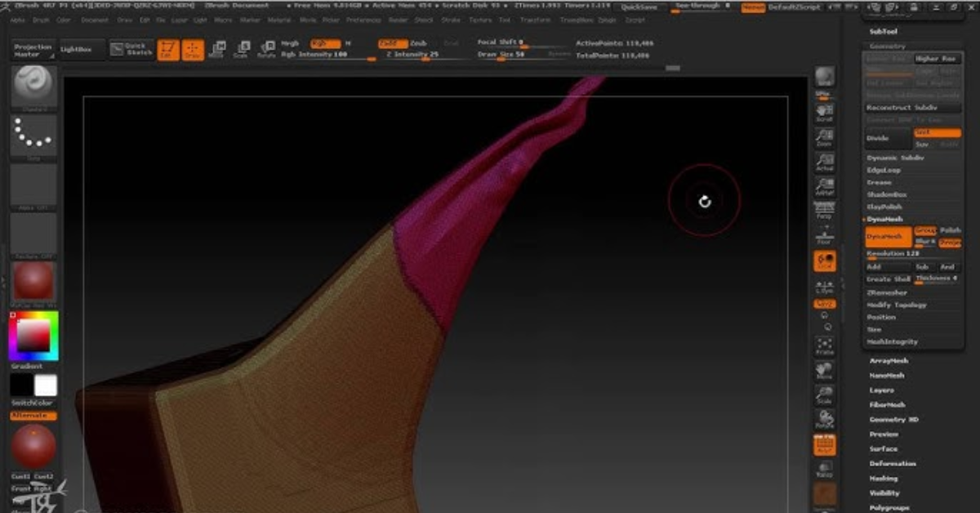
Task: Expand the Deformation section
Action: point(893,462)
